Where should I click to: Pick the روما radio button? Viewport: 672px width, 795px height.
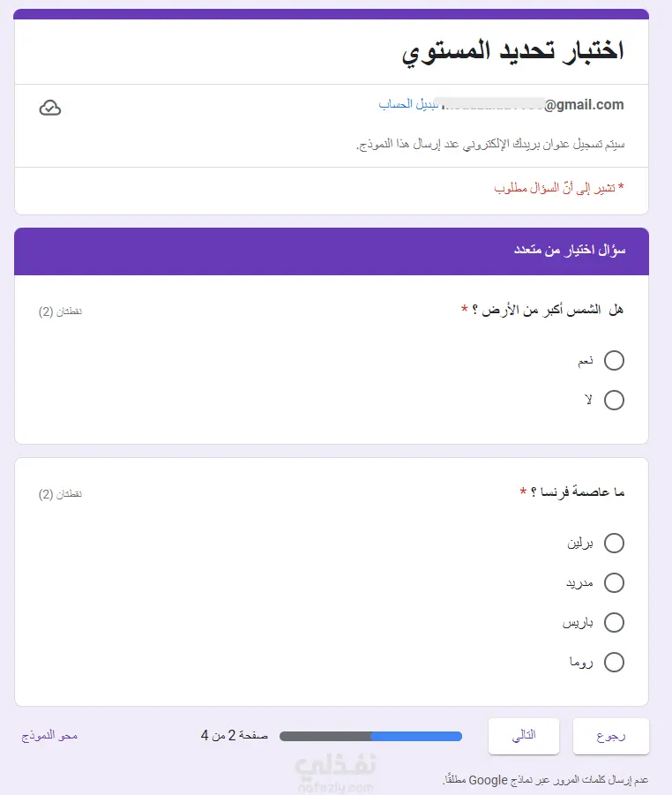point(614,662)
